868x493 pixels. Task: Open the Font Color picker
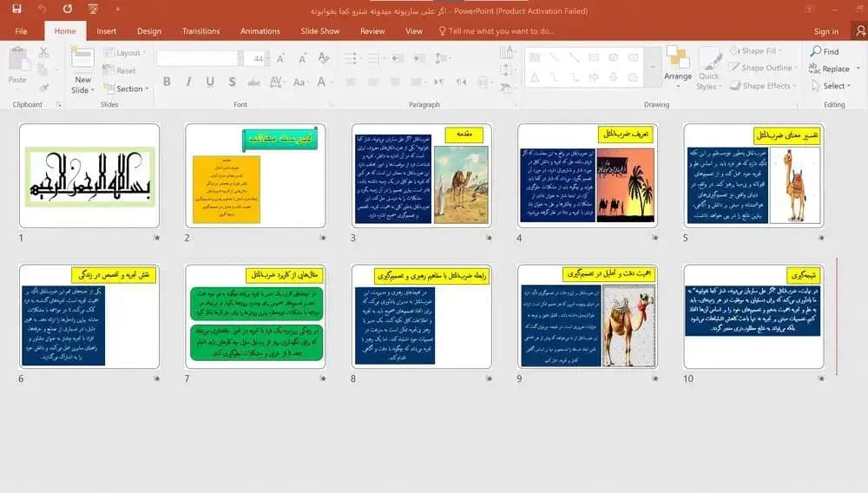[x=323, y=82]
